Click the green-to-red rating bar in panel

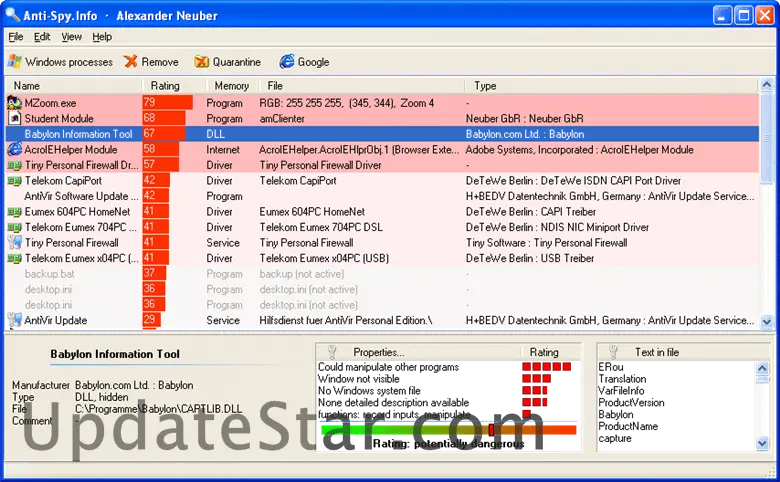(x=448, y=429)
